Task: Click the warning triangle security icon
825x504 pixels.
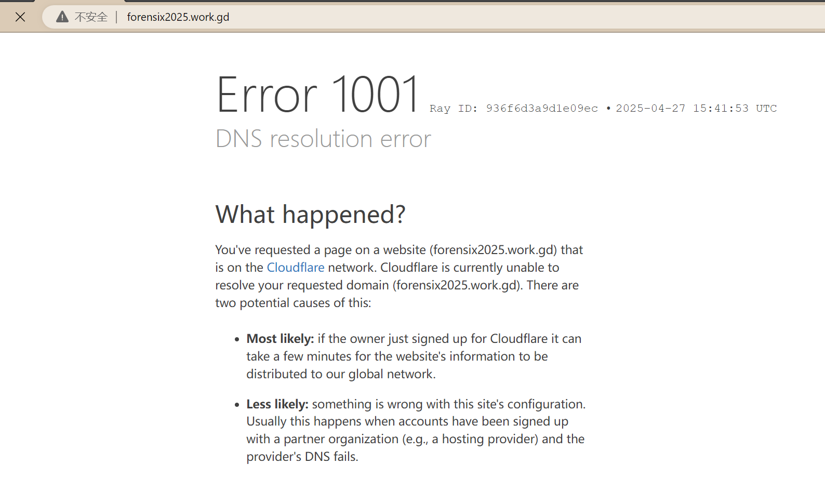Action: [x=62, y=17]
